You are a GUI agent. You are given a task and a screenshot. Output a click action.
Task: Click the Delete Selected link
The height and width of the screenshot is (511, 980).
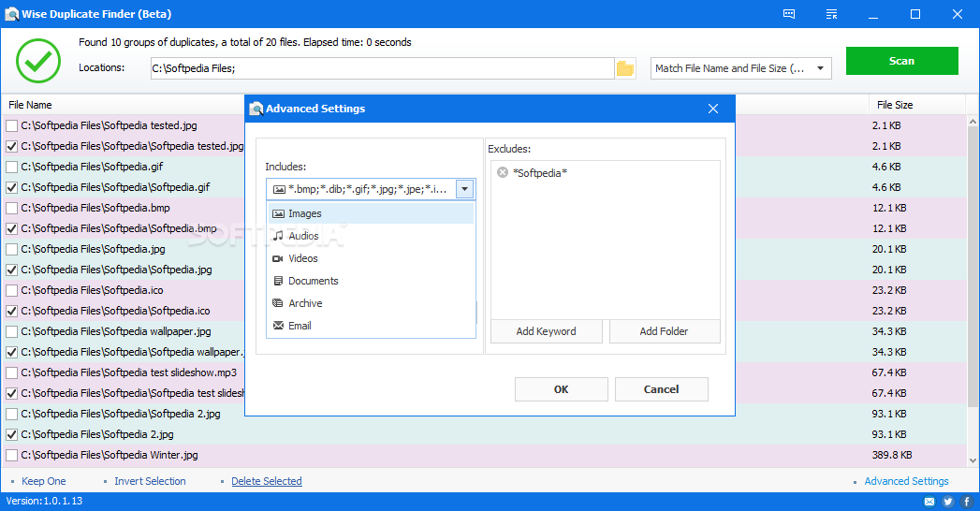click(267, 481)
